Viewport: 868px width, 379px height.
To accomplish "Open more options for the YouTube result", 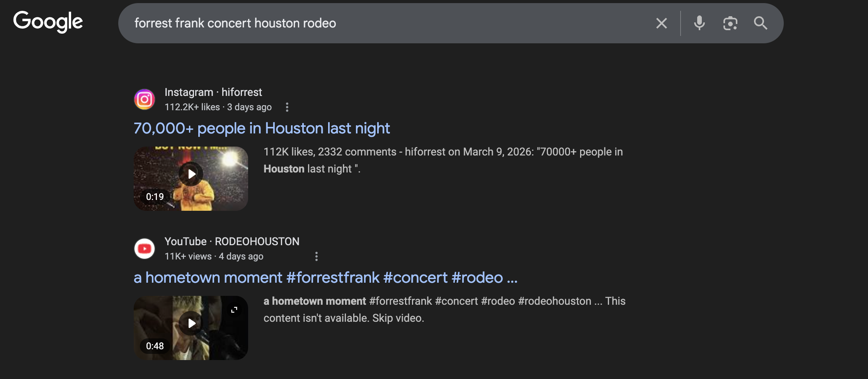I will (316, 256).
